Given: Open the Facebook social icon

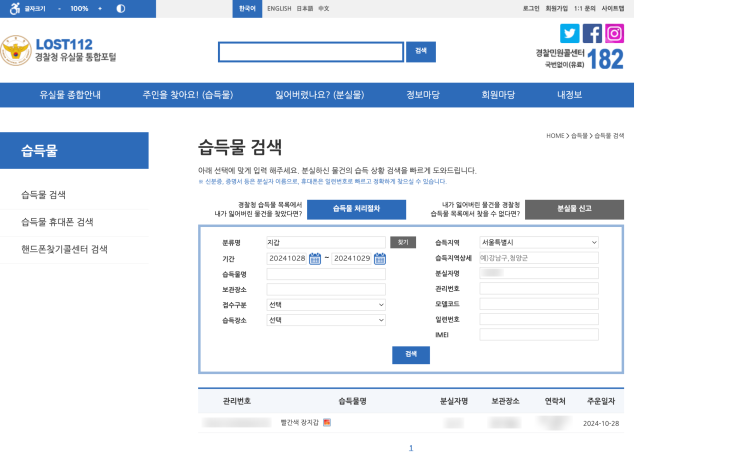Looking at the screenshot, I should point(592,33).
